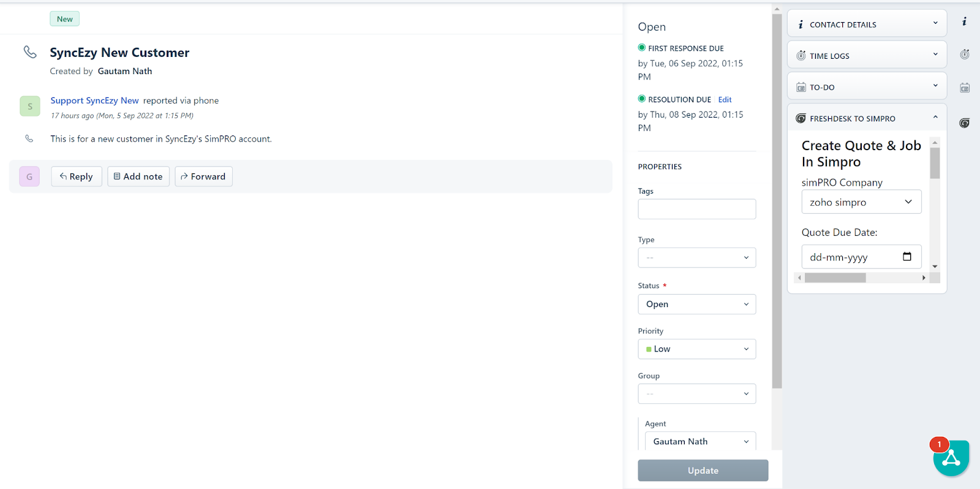Image resolution: width=980 pixels, height=489 pixels.
Task: Open the time logs stopwatch sidebar icon
Action: pos(965,55)
